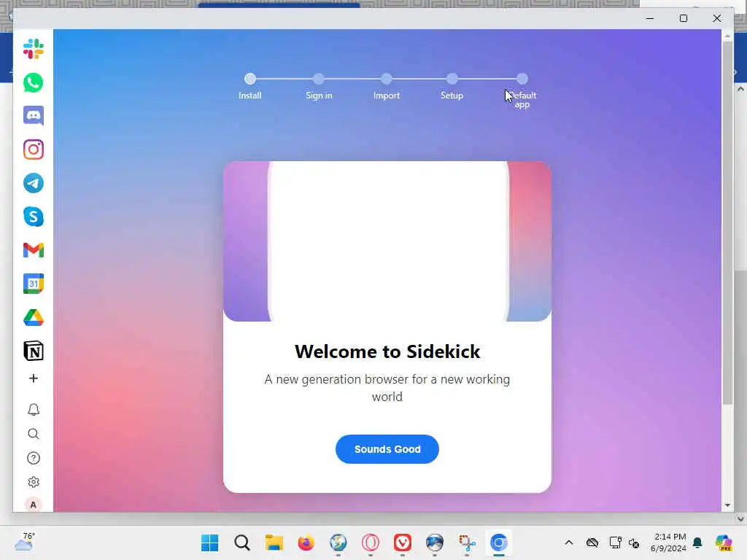The width and height of the screenshot is (747, 560).
Task: Click the scrollbar down arrow in Sidekick
Action: tap(727, 505)
